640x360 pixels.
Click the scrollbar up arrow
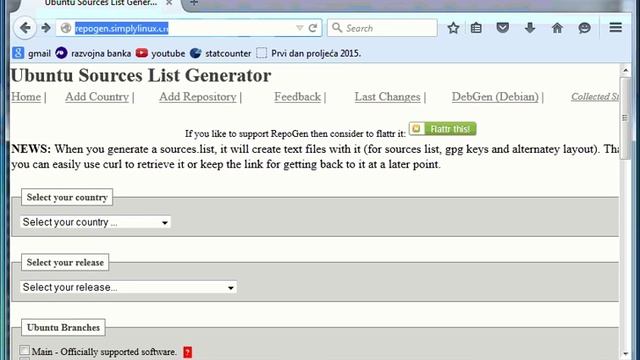click(x=625, y=70)
